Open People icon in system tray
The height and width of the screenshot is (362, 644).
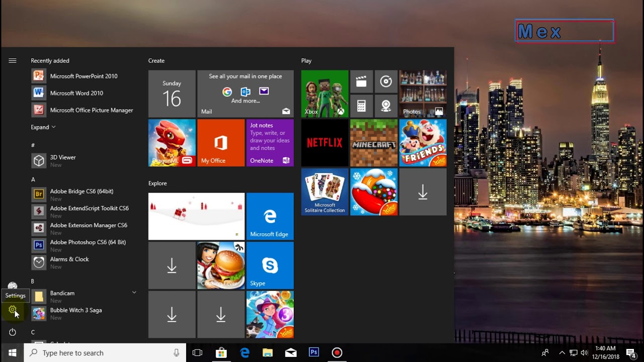(545, 353)
